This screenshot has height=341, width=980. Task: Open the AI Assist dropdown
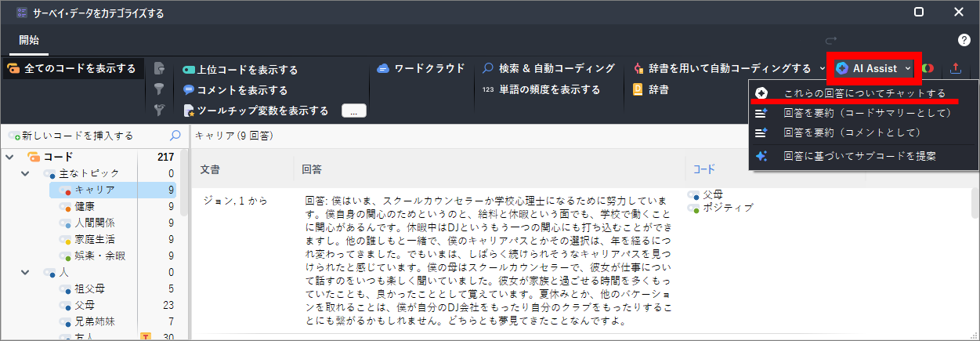click(x=873, y=68)
